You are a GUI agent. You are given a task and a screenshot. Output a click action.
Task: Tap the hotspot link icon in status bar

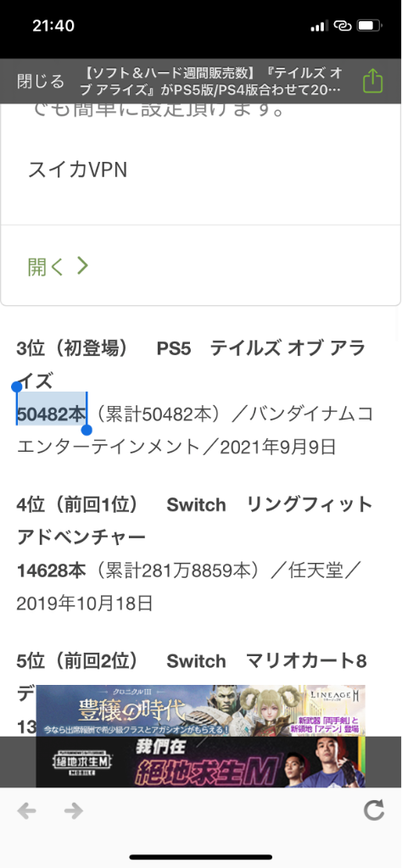pos(343,25)
